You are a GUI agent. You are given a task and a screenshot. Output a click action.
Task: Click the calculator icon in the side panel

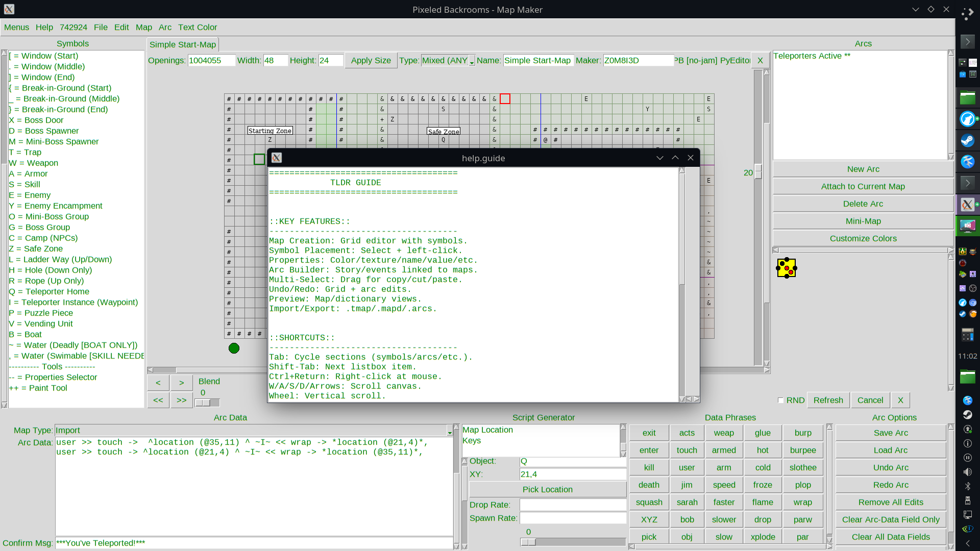coord(967,335)
